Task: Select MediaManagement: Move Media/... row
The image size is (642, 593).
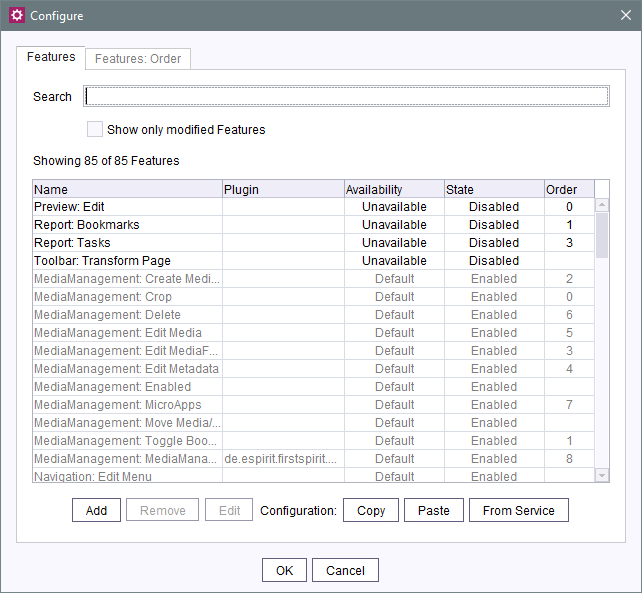Action: point(313,423)
